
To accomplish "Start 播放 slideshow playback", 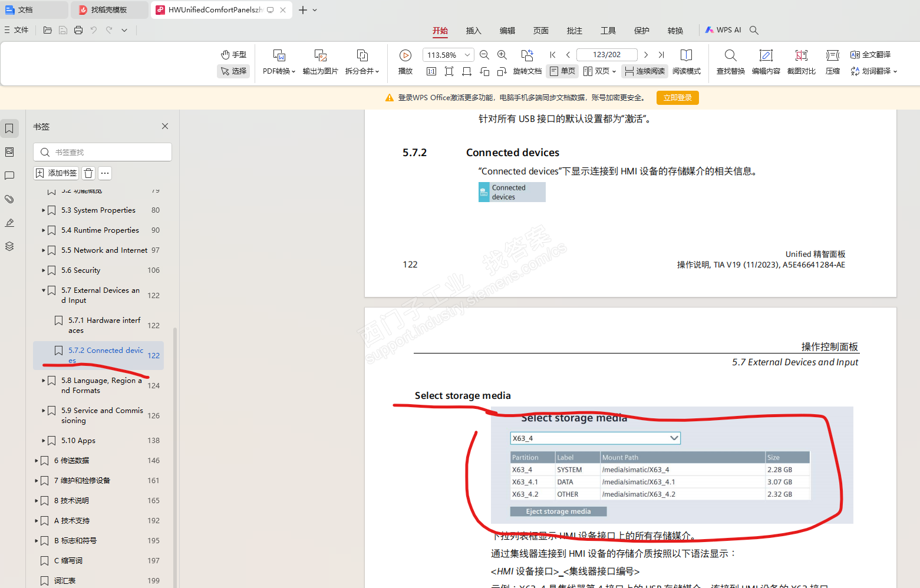I will [x=405, y=55].
